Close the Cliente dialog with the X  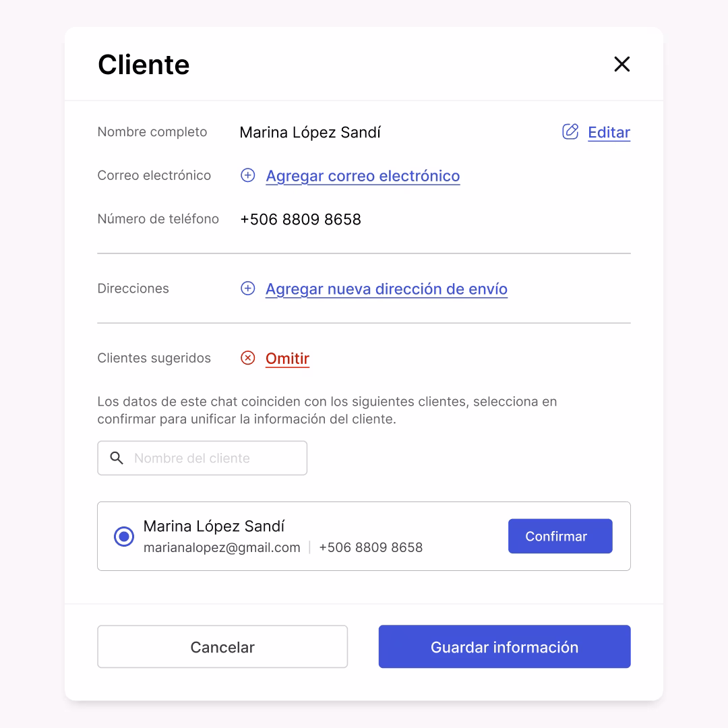pos(621,64)
